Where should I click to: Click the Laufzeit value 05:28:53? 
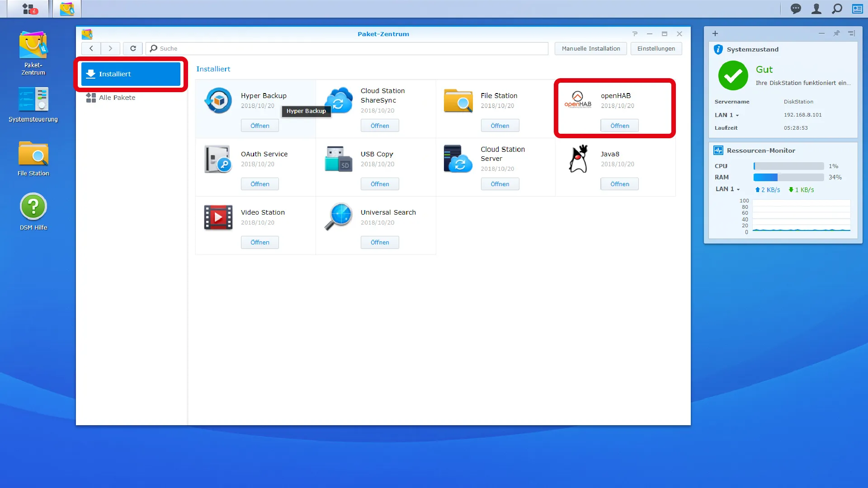[796, 128]
